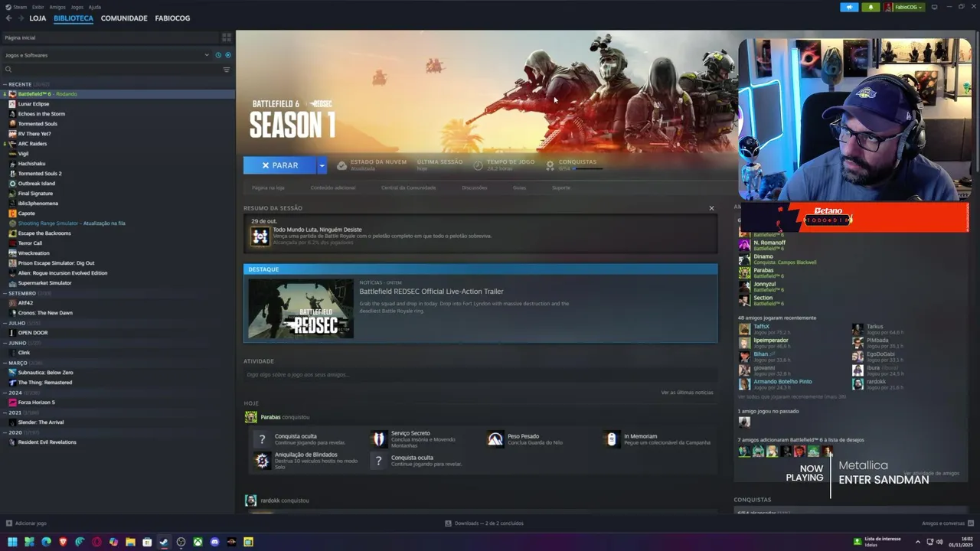Open the Ajuda menu
Image resolution: width=980 pixels, height=551 pixels.
click(95, 7)
